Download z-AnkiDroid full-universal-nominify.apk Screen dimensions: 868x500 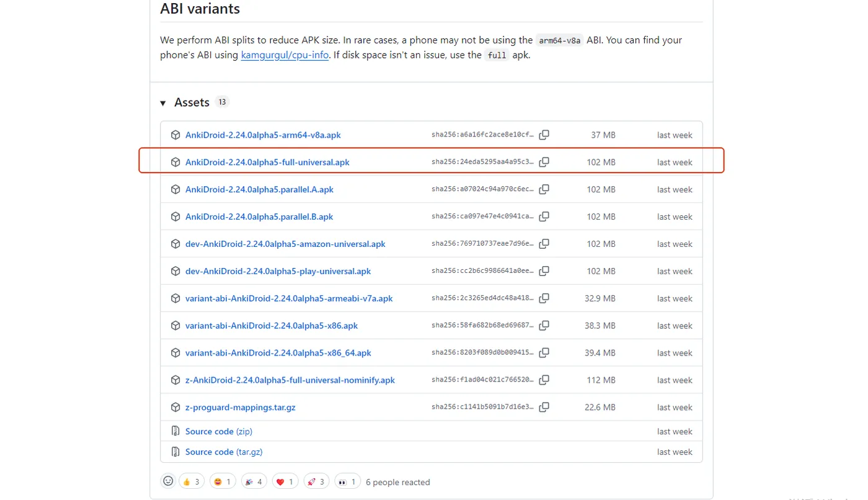coord(290,381)
